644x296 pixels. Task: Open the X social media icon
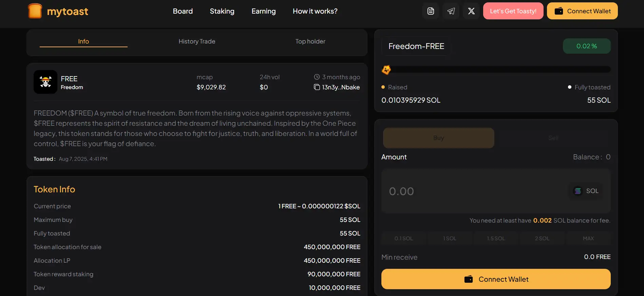pyautogui.click(x=471, y=11)
